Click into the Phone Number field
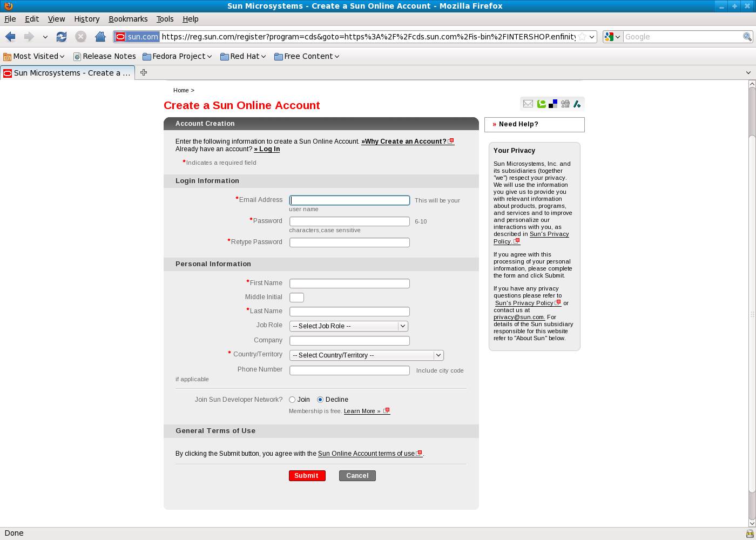 (x=349, y=370)
